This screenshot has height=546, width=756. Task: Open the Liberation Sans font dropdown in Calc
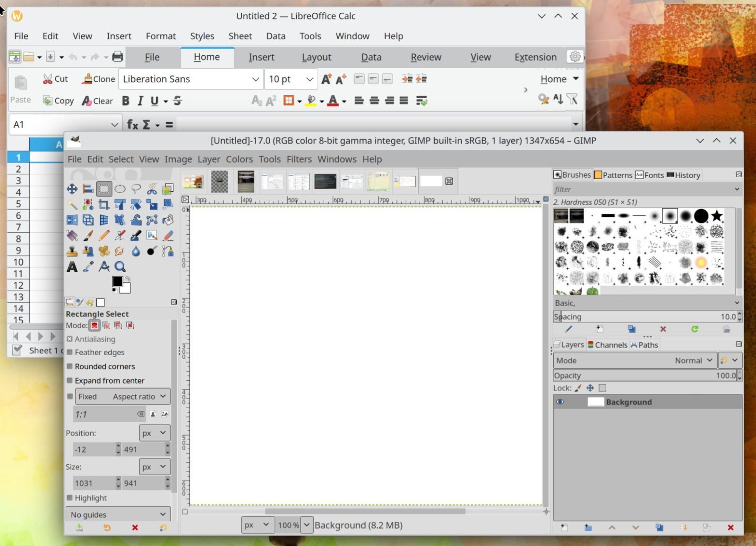tap(256, 79)
